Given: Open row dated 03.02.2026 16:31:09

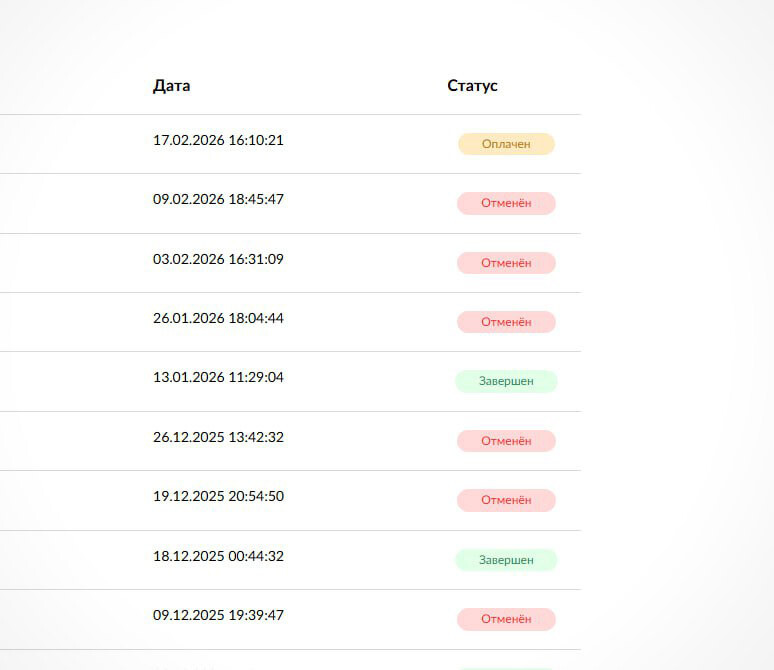Looking at the screenshot, I should coord(218,259).
